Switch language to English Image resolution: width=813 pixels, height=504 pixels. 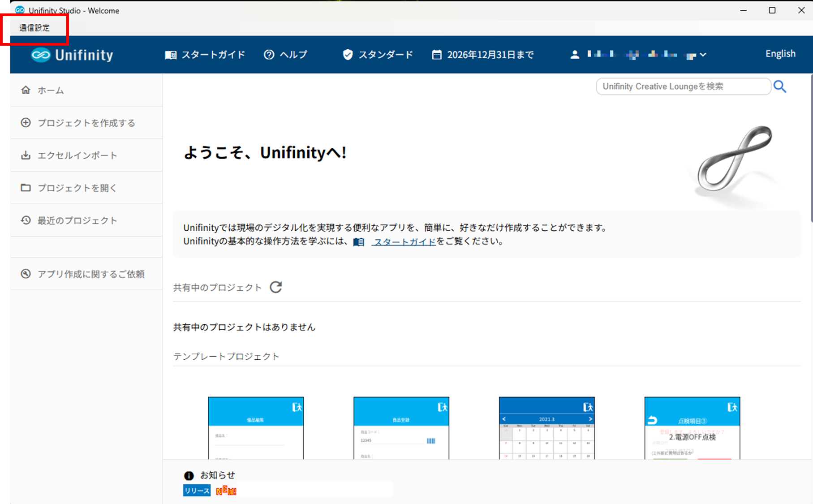(780, 54)
